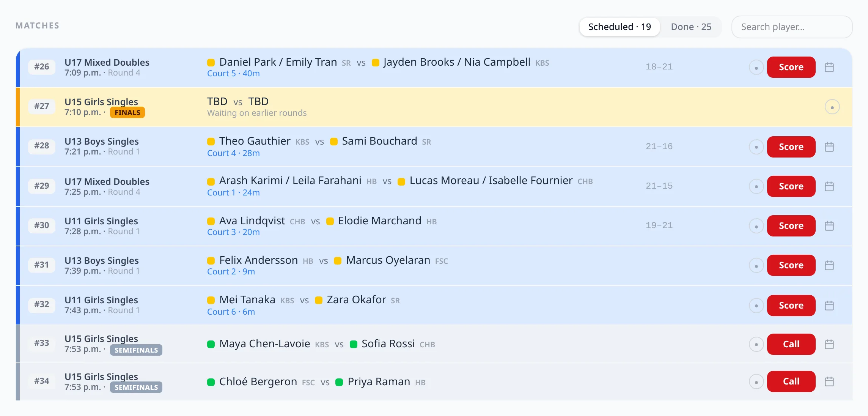The height and width of the screenshot is (416, 868).
Task: Call the Chloé Bergeron vs Priya Raman match
Action: pos(791,381)
